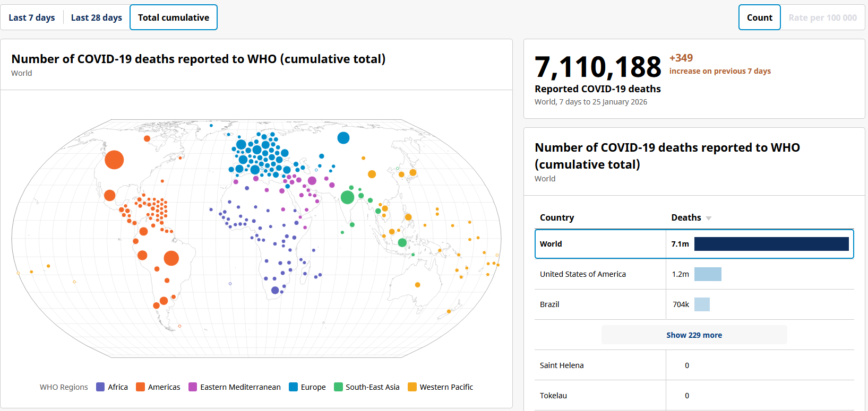This screenshot has height=411, width=868.
Task: Toggle South-East Asia legend swatch
Action: (338, 387)
